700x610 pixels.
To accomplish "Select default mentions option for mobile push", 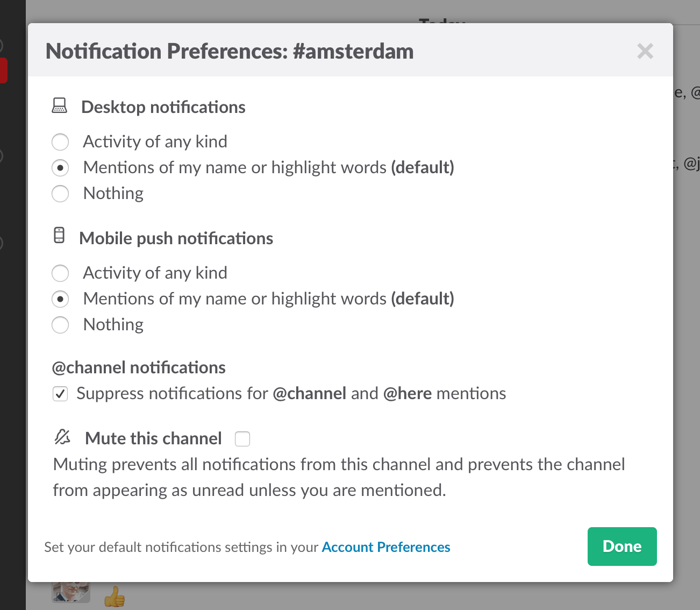I will pos(60,299).
